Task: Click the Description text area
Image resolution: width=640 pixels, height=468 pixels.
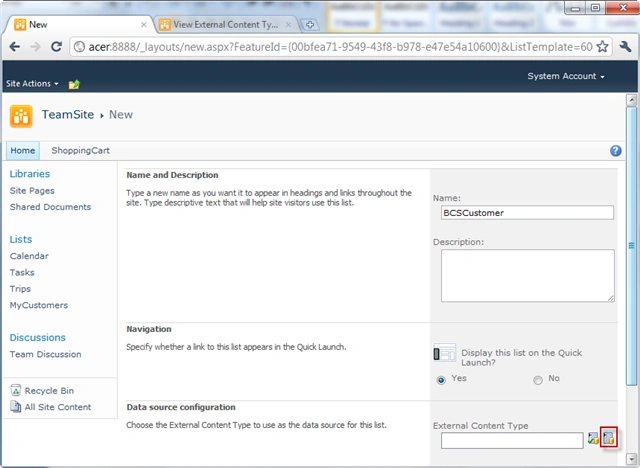Action: pos(527,276)
